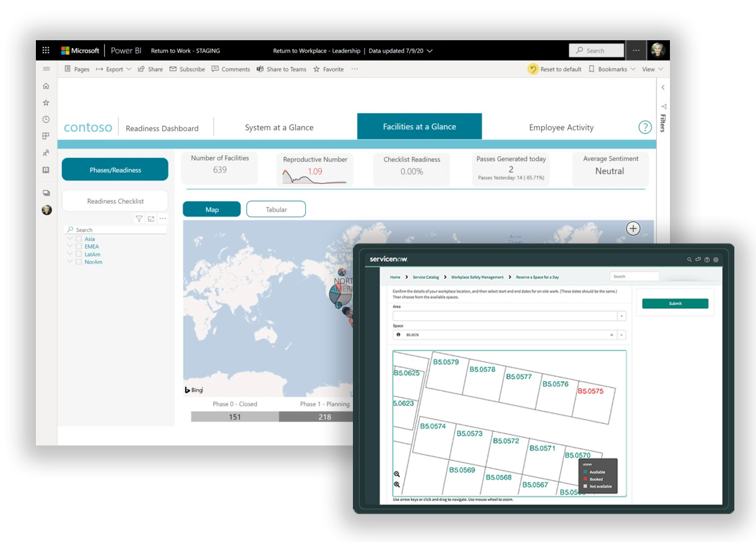Click the Phase 1 Planning bar segment

pos(315,417)
